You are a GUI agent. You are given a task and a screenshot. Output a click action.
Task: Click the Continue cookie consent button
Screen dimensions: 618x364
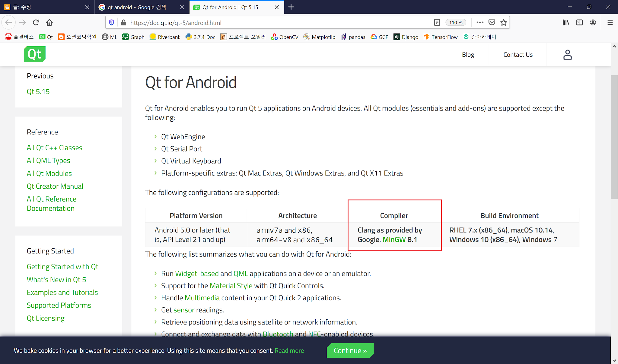[x=350, y=350]
